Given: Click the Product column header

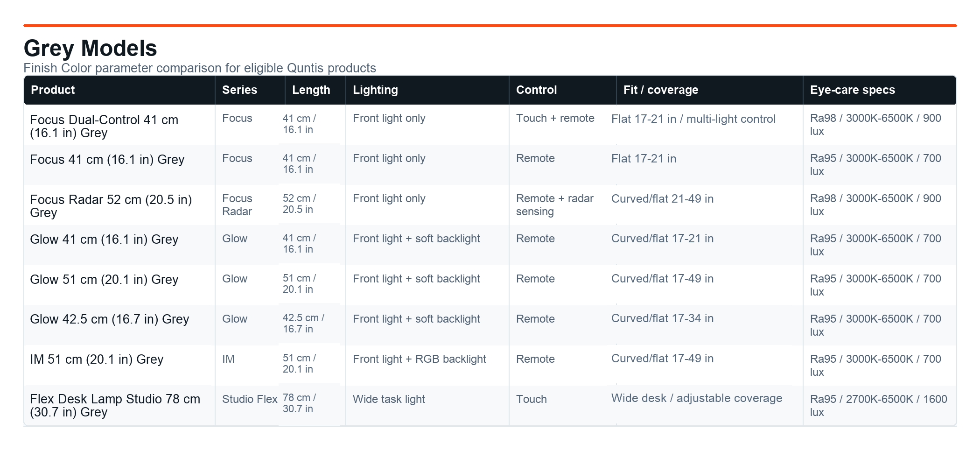Looking at the screenshot, I should tap(119, 90).
